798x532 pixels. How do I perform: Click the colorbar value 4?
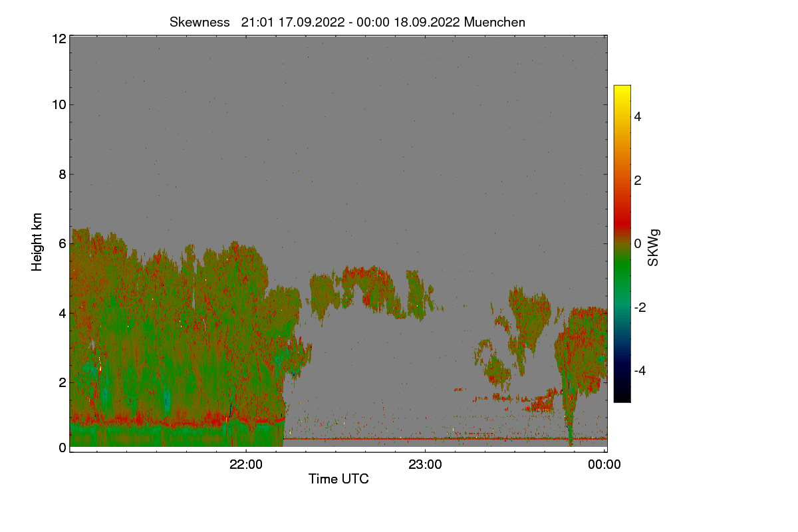pos(638,116)
